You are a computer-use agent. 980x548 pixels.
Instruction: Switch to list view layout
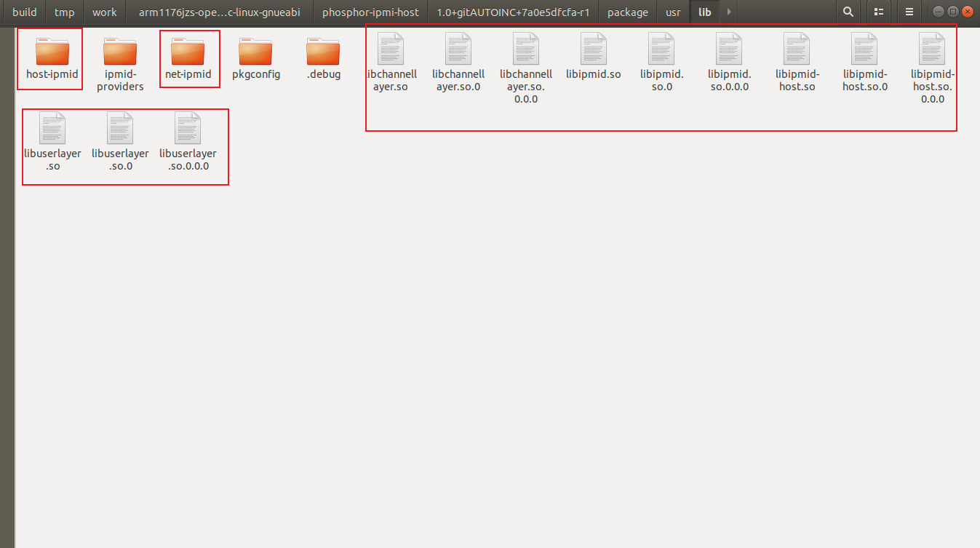[879, 12]
